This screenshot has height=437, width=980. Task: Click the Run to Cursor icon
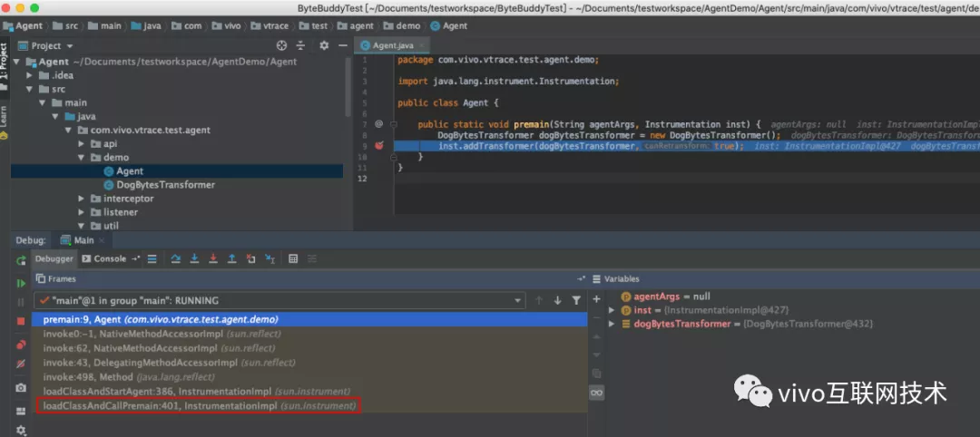point(269,258)
